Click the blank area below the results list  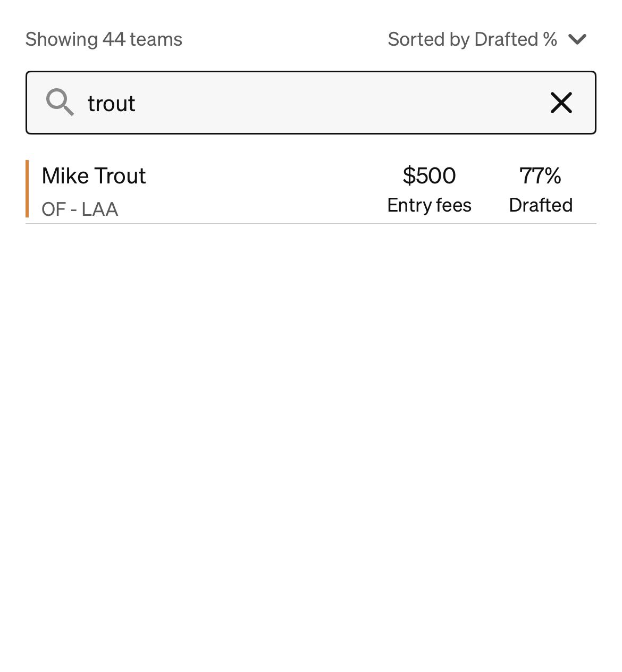pyautogui.click(x=311, y=425)
